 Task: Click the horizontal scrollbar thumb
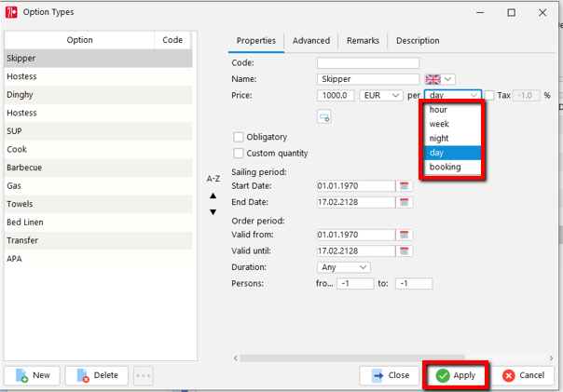[x=352, y=358]
